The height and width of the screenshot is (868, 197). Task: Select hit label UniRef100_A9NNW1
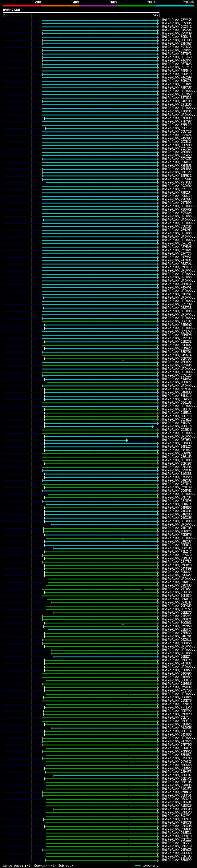click(x=177, y=165)
